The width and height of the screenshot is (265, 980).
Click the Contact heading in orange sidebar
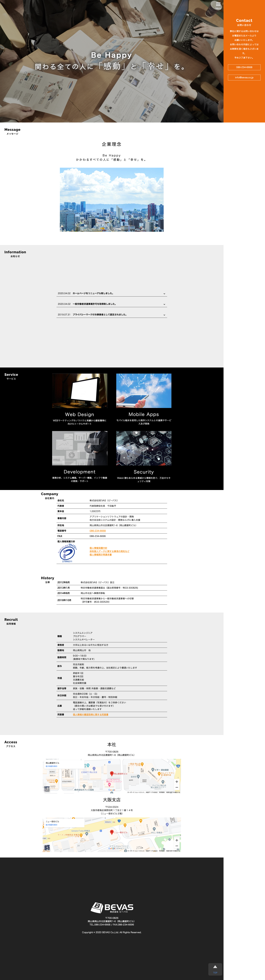pyautogui.click(x=244, y=21)
